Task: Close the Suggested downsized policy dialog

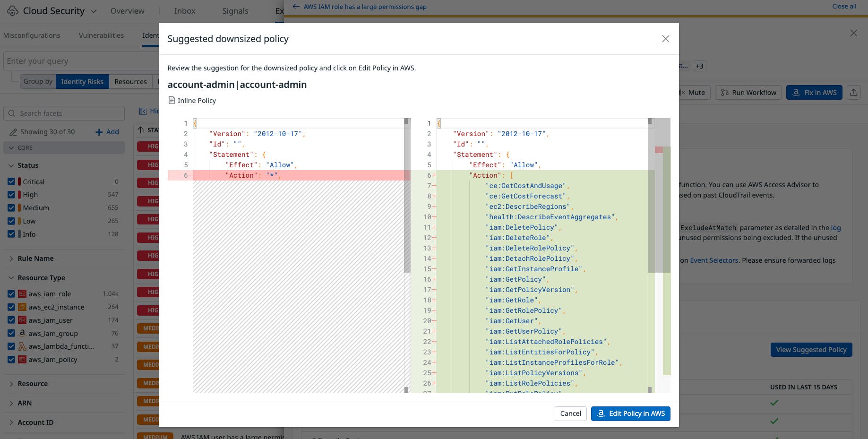Action: tap(665, 39)
